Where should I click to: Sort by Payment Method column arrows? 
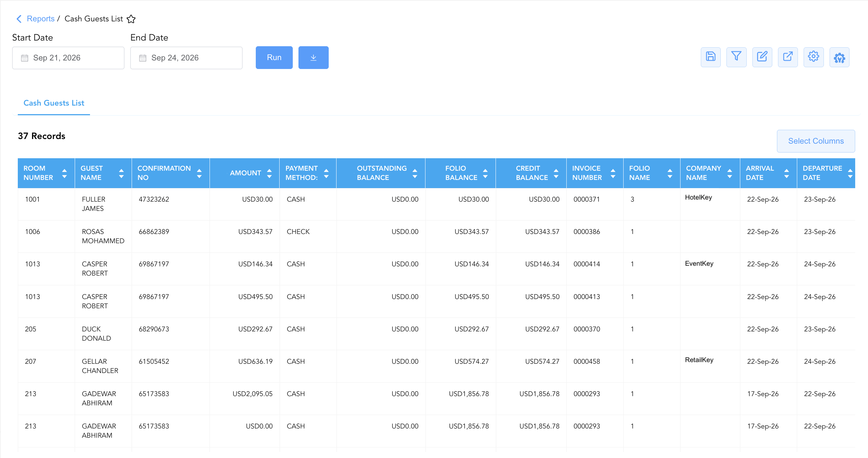coord(326,173)
